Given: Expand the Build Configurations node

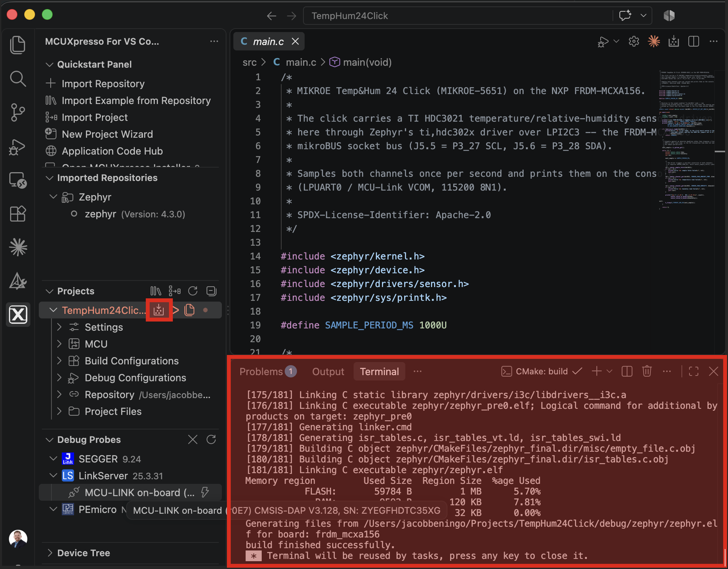Looking at the screenshot, I should [59, 361].
